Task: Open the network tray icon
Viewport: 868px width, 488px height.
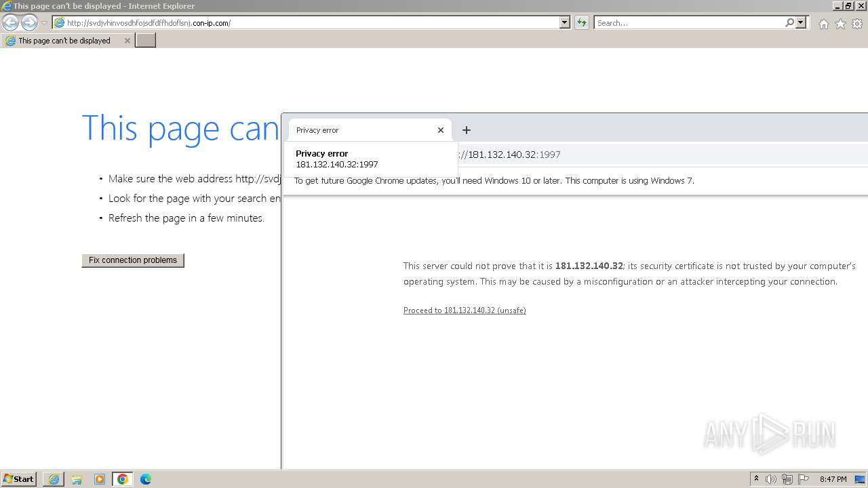Action: pyautogui.click(x=787, y=479)
